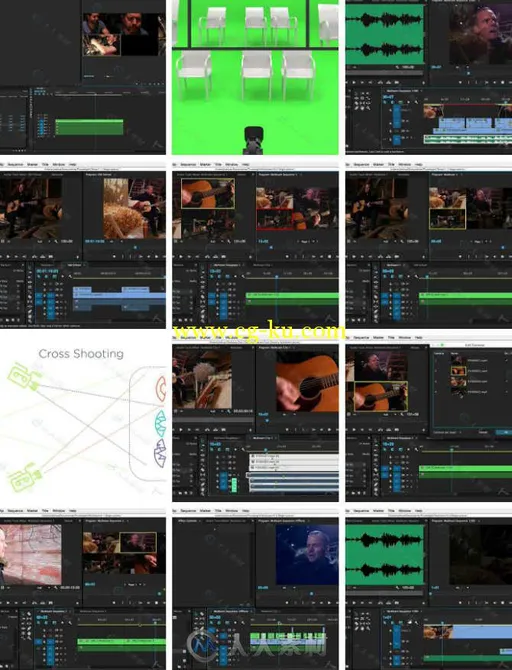Toggle V1 source patch in red-outlined screenshot timeline
The image size is (512, 670).
(x=212, y=296)
